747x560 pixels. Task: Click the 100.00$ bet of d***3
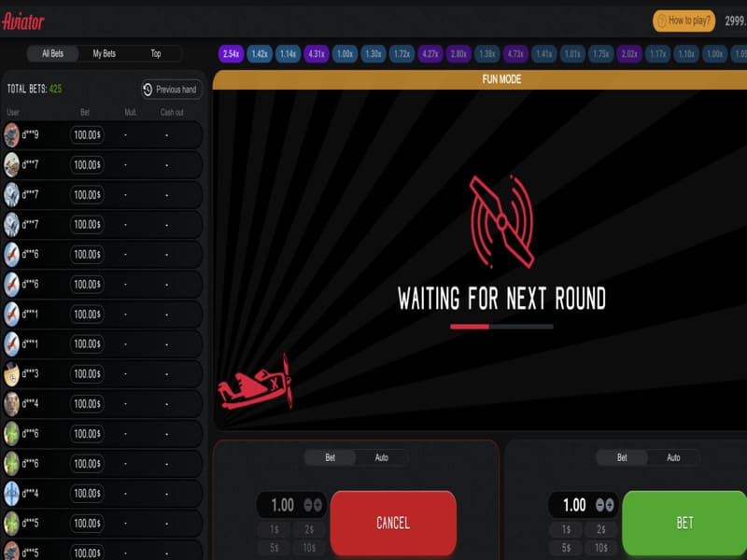[87, 374]
